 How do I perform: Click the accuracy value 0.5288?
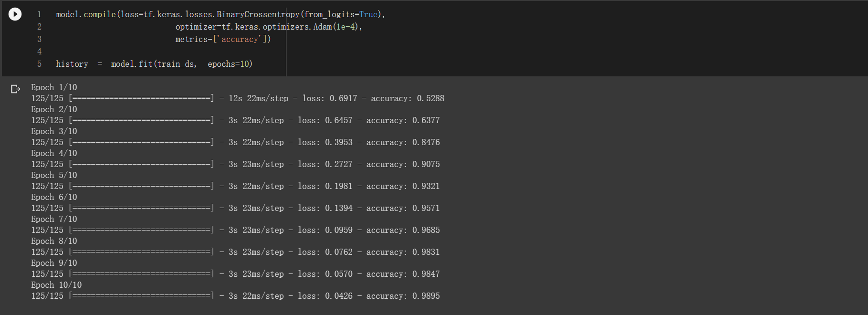point(430,98)
